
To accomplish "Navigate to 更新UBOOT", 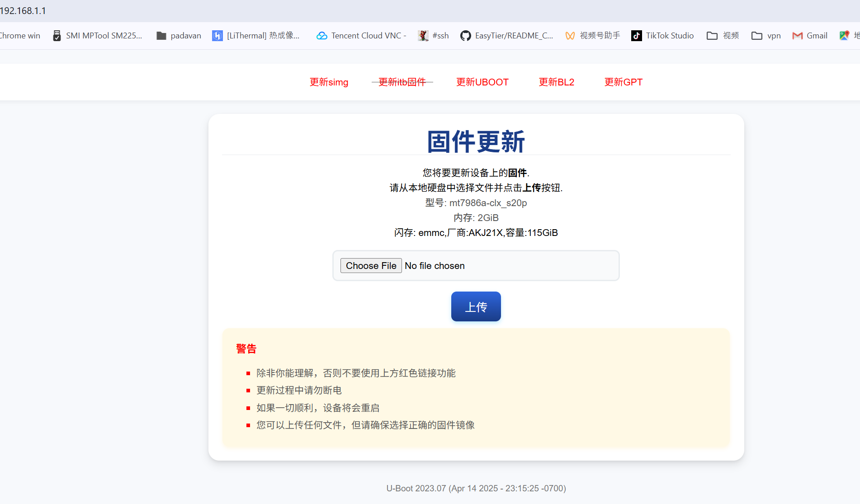I will (x=482, y=82).
